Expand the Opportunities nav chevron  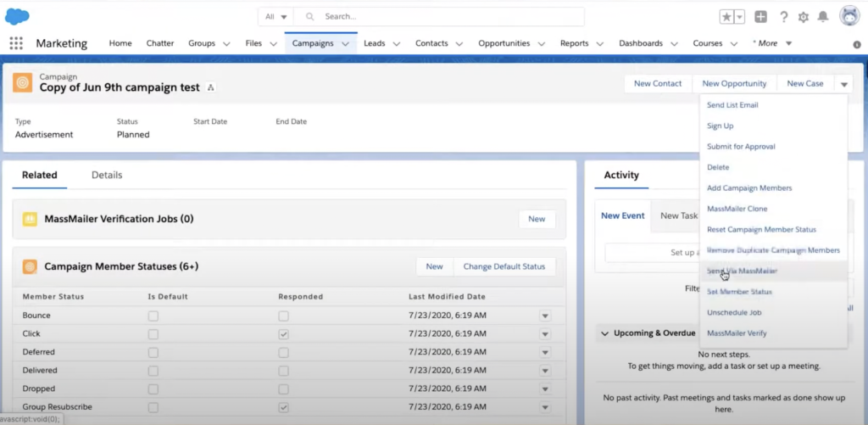pyautogui.click(x=542, y=44)
